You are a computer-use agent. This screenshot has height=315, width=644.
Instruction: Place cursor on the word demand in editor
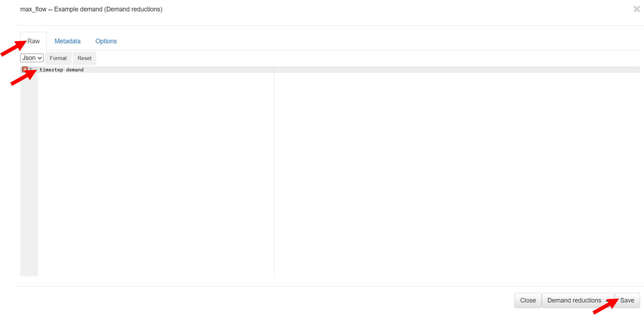(75, 70)
